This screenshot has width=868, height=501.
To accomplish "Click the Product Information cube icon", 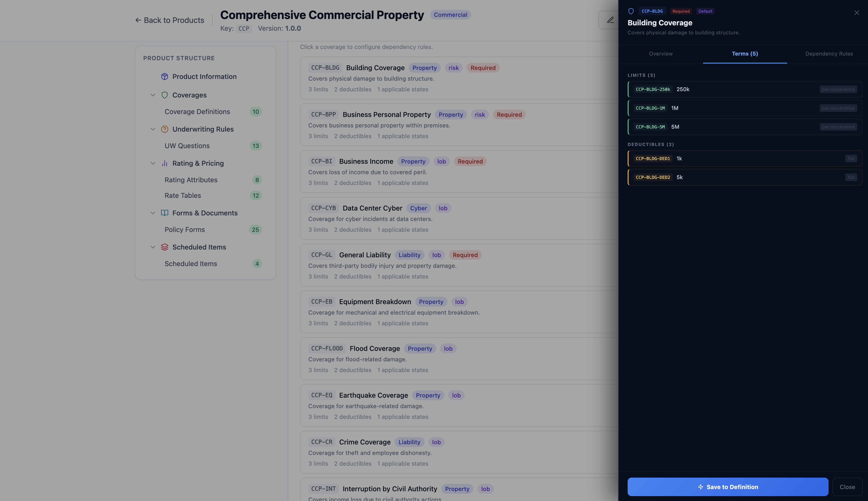I will [164, 76].
